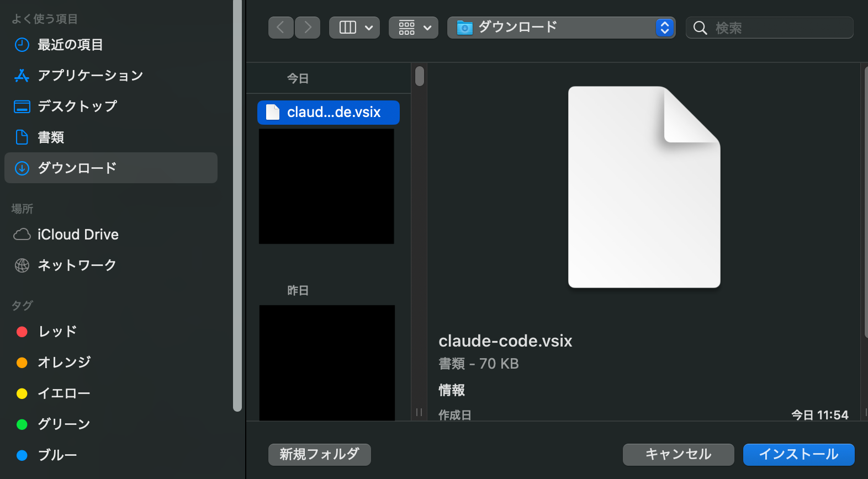Click the column resize handle at bottom
Image resolution: width=868 pixels, height=479 pixels.
419,412
